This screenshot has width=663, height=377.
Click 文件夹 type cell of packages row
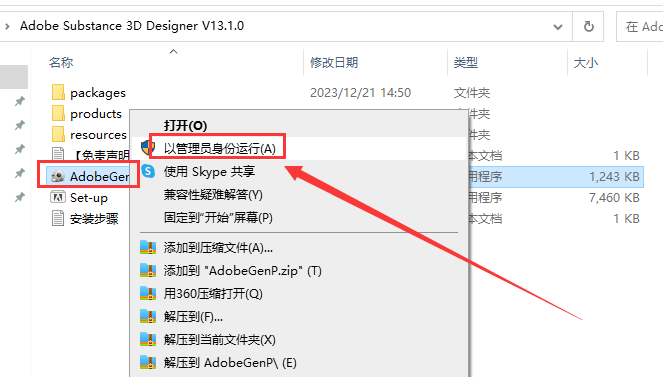click(472, 93)
